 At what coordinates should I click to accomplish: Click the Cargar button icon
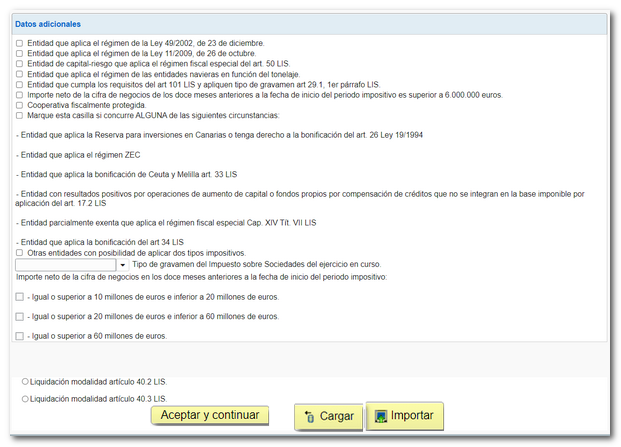click(x=309, y=417)
